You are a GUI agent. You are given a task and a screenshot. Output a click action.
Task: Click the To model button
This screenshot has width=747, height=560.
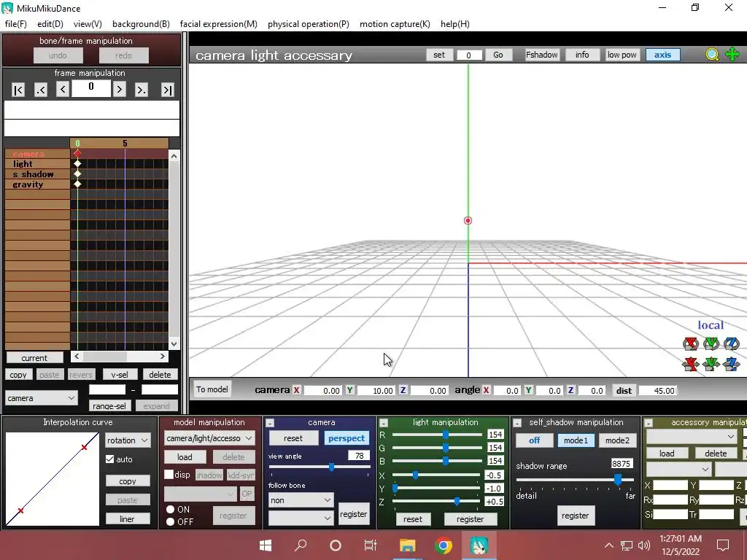(x=212, y=389)
